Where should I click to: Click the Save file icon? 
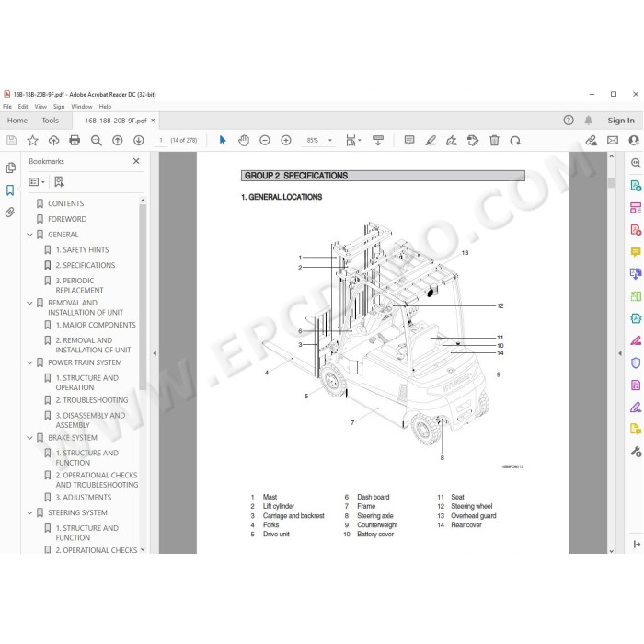point(11,141)
